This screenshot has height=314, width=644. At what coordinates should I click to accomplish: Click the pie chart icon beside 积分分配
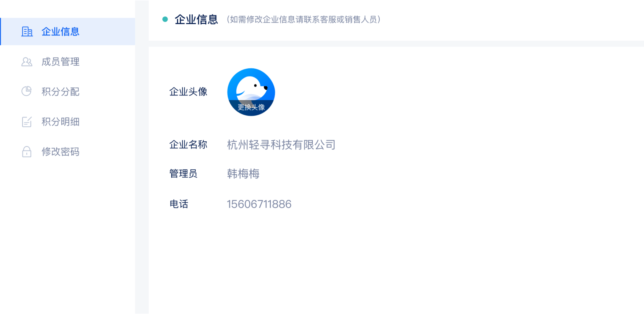pos(27,91)
